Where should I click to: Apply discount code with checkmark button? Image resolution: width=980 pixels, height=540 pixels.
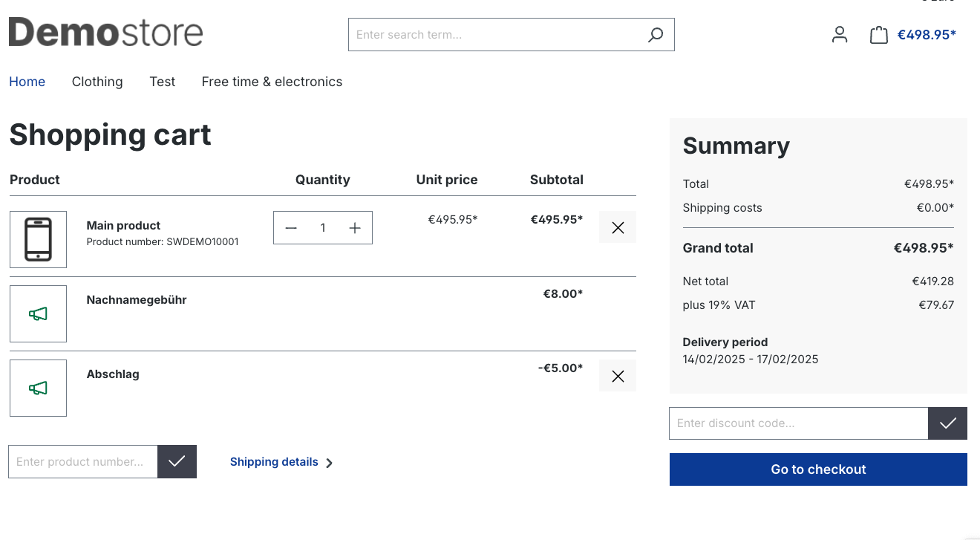point(947,423)
